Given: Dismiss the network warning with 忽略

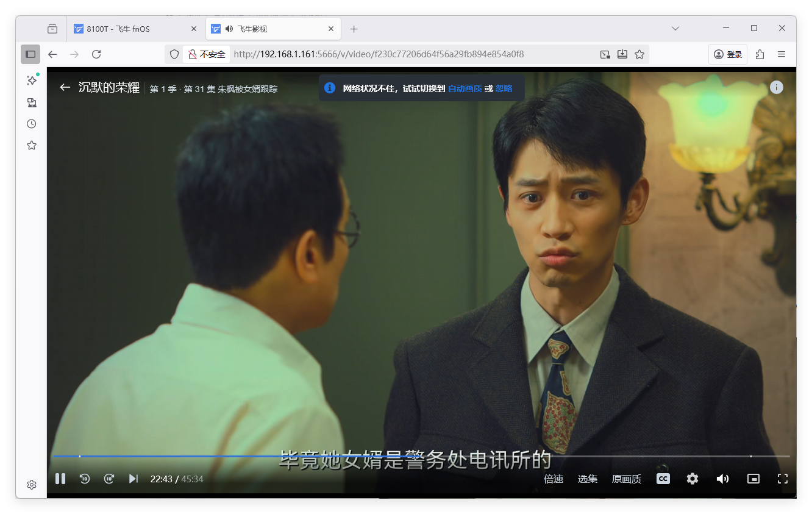Looking at the screenshot, I should click(x=504, y=88).
